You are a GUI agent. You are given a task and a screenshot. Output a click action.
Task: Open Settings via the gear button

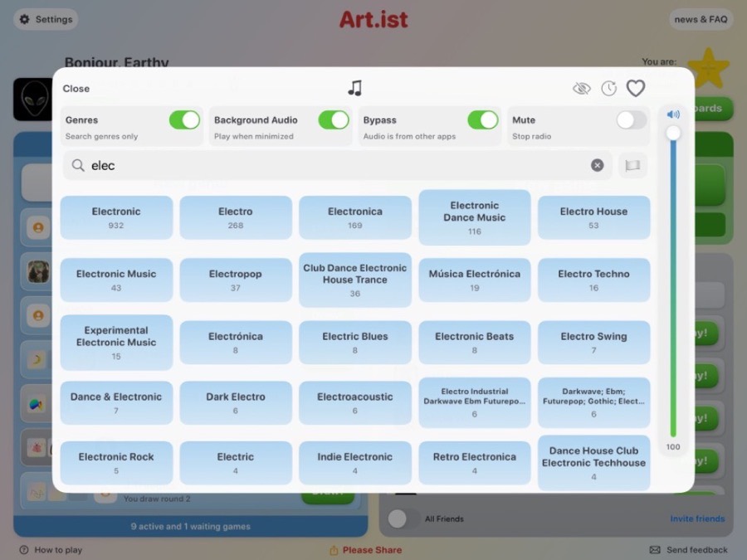[46, 20]
